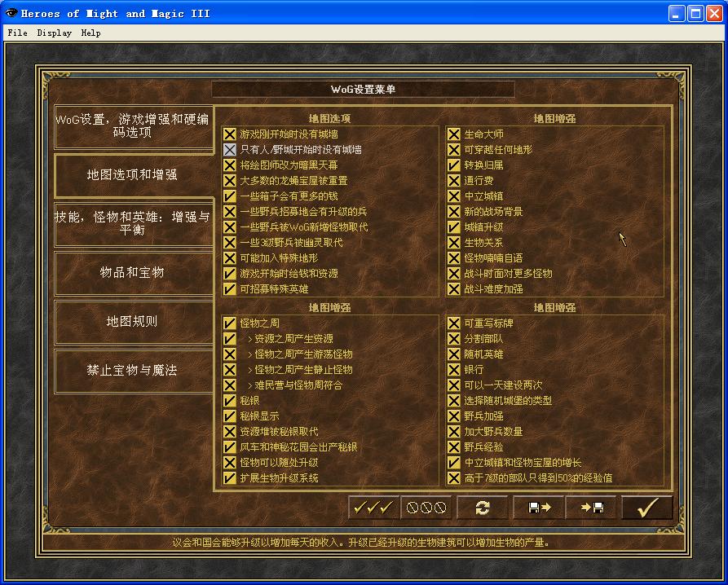Open the 技能，怪物和英雄：增强与平衡 tab

[133, 223]
